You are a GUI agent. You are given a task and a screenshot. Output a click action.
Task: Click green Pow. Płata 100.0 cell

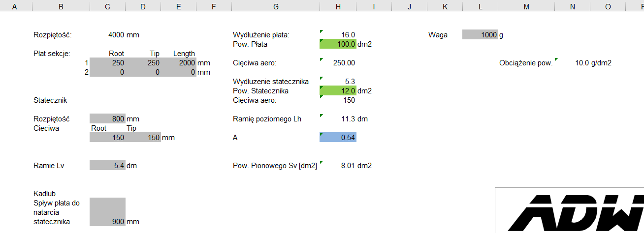coord(338,44)
